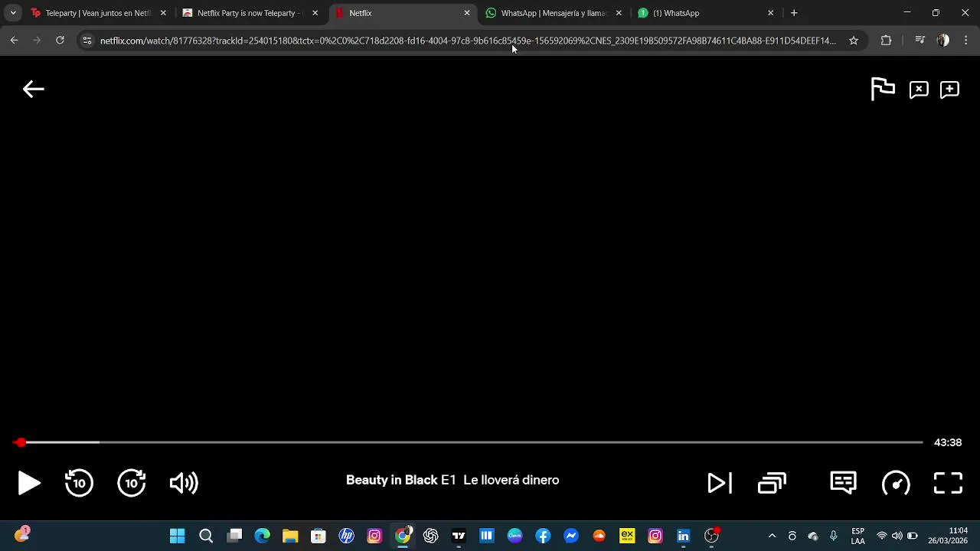This screenshot has width=980, height=551.
Task: Open playback speed settings
Action: [896, 483]
